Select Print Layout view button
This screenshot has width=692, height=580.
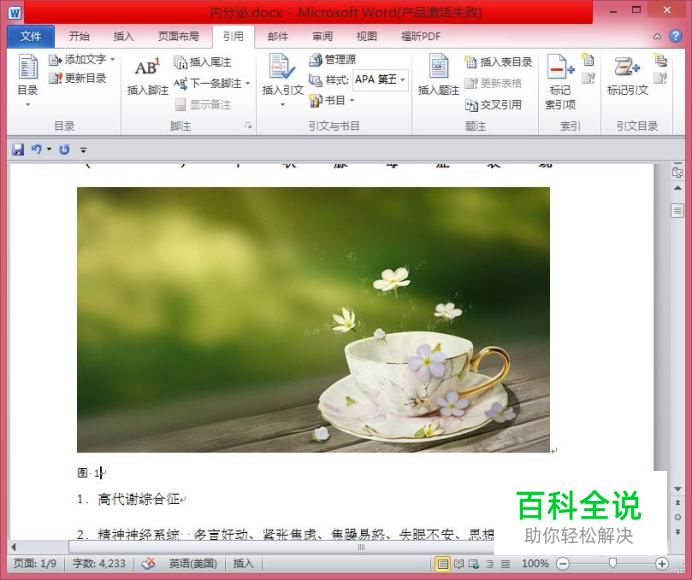pyautogui.click(x=442, y=564)
